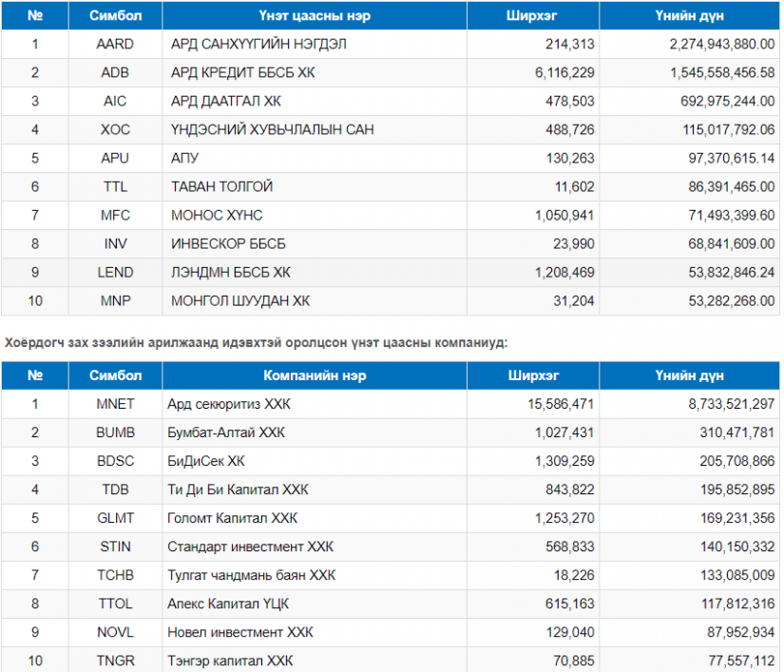Click the APU symbol cell
This screenshot has height=672, width=784.
[115, 158]
